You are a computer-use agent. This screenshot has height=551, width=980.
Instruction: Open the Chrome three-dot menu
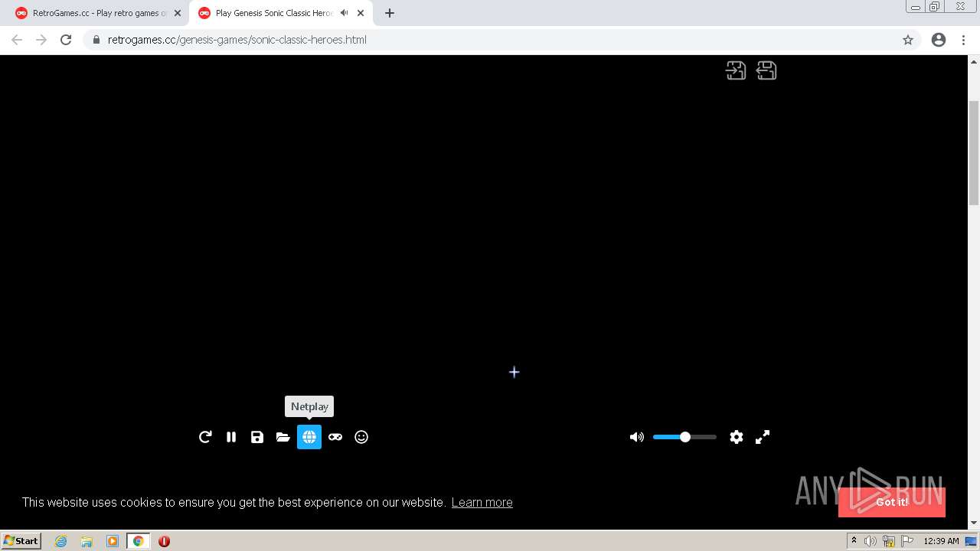(964, 40)
